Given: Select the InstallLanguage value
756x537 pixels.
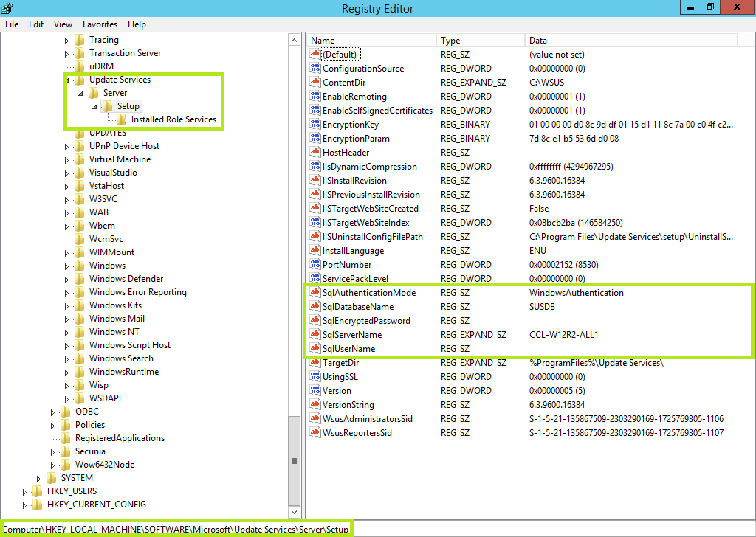Looking at the screenshot, I should coord(354,251).
